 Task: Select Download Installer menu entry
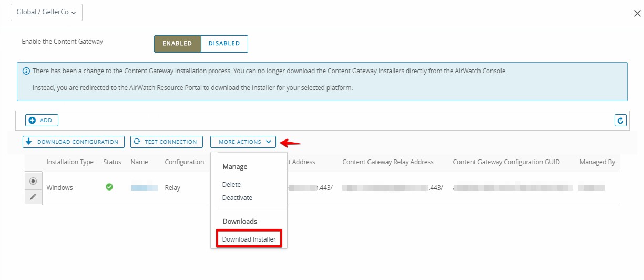[x=249, y=239]
